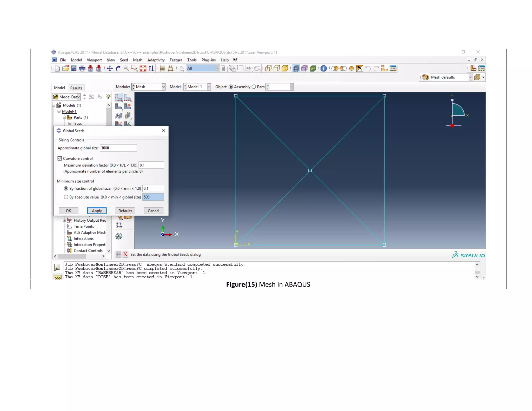Expand the Truss part node
The width and height of the screenshot is (532, 411).
pyautogui.click(x=70, y=123)
